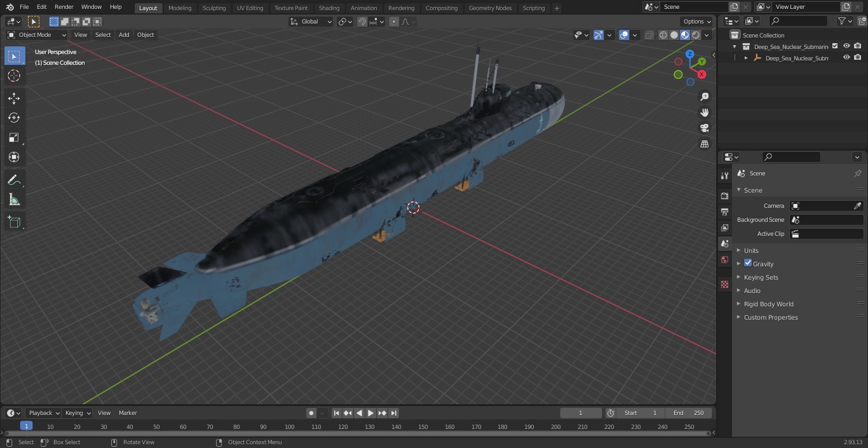Open the timeline Keying popover
Screen dimensions: 868x448
pos(78,413)
